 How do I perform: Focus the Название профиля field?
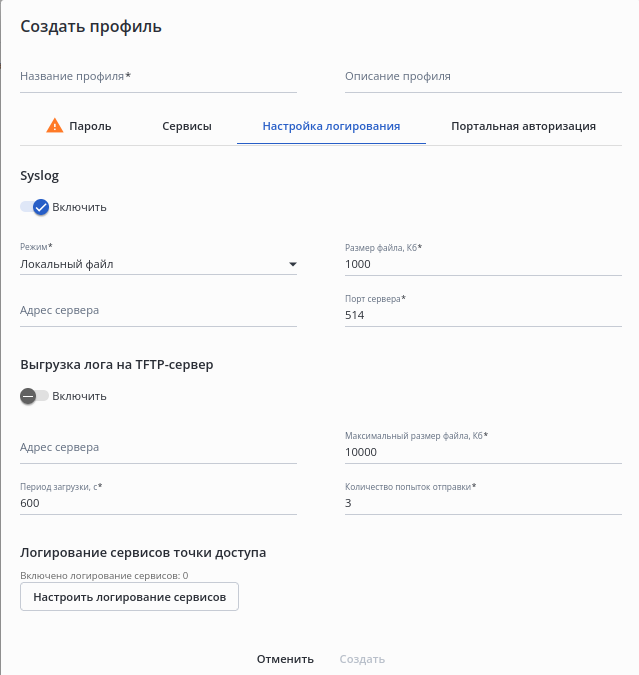158,77
